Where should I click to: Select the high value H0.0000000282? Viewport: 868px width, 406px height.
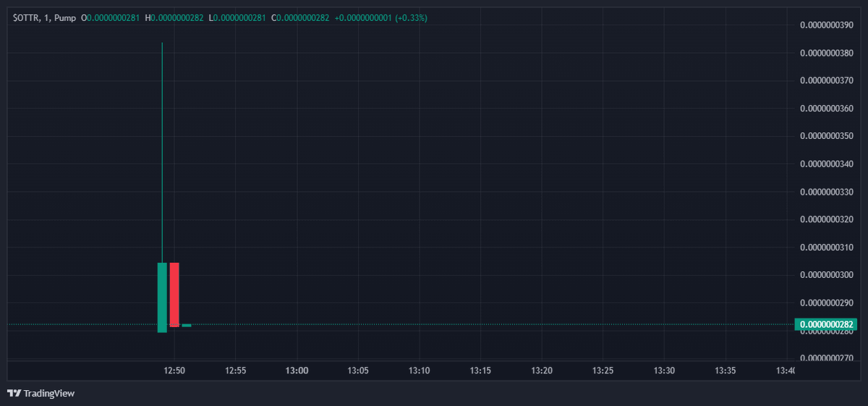tap(174, 18)
